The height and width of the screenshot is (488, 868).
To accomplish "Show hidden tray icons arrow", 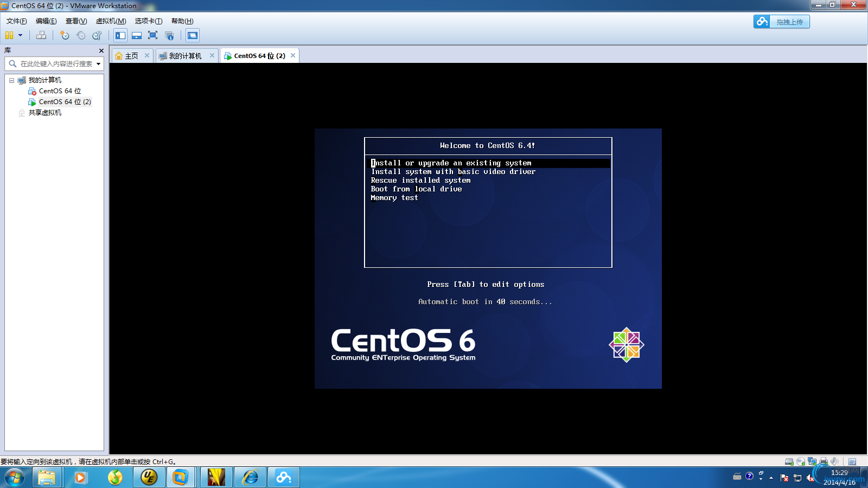I will click(x=771, y=478).
